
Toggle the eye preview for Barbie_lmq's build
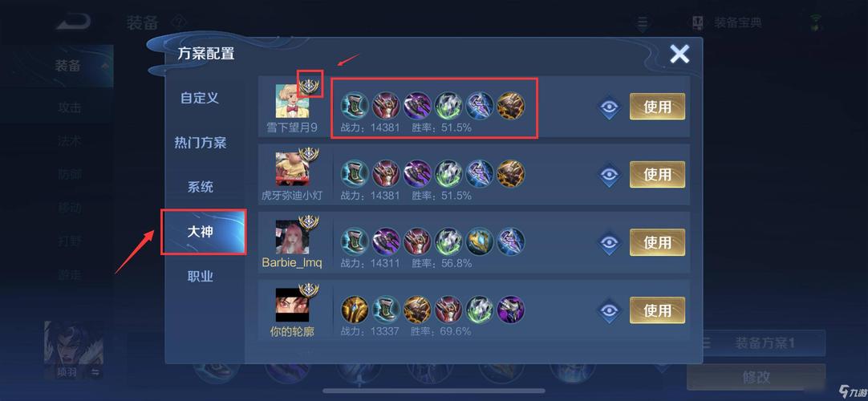tap(610, 243)
